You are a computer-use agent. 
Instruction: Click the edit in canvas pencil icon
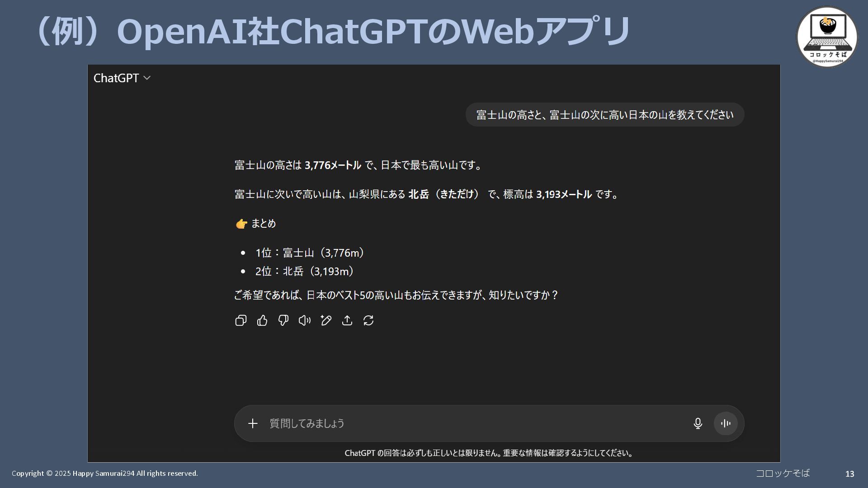click(x=326, y=320)
